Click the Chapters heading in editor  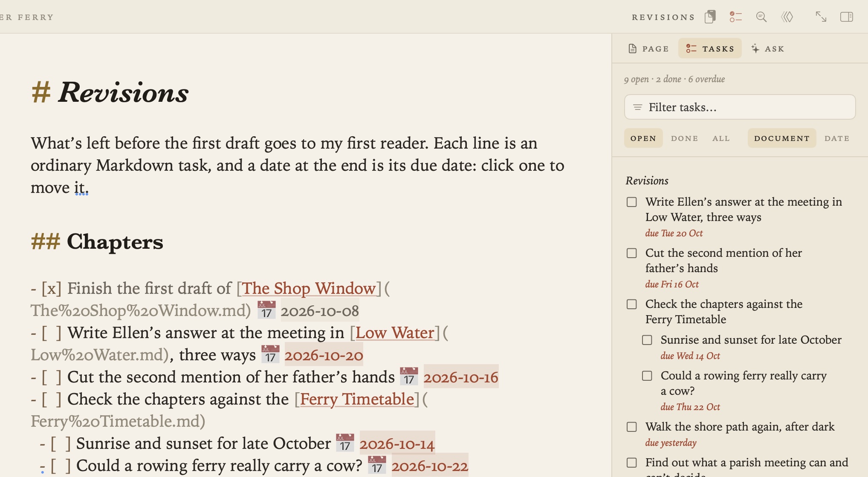pos(115,241)
